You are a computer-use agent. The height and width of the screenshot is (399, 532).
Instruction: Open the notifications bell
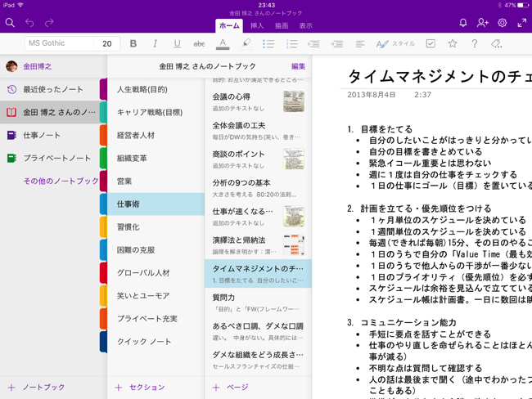462,23
